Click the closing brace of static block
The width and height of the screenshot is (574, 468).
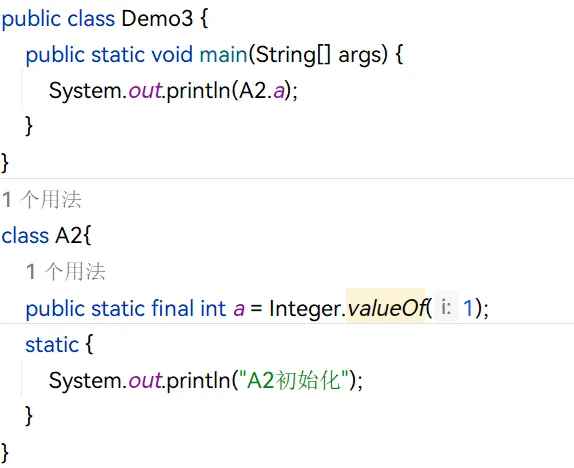[x=29, y=416]
